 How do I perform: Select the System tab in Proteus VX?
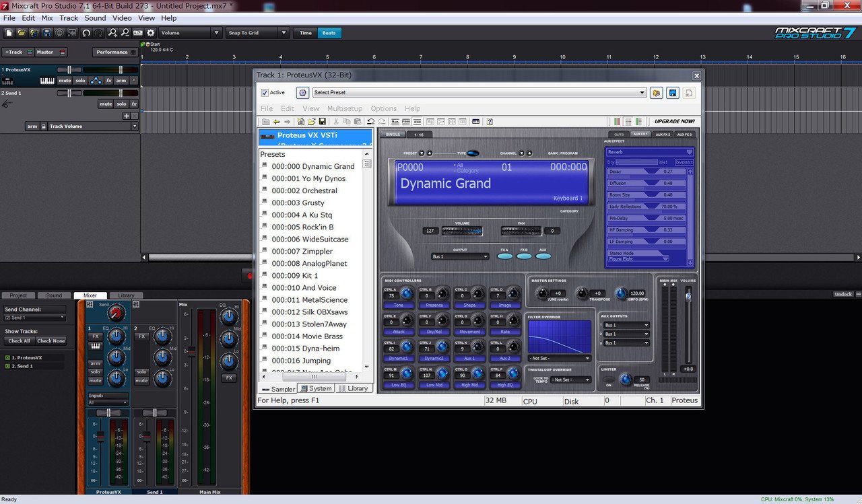(316, 388)
